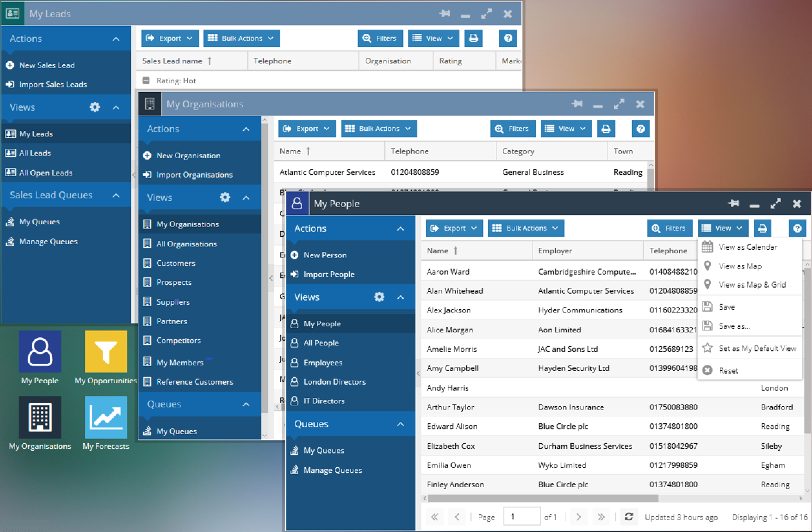Collapse the Rating: Hot group row
812x532 pixels.
click(146, 81)
